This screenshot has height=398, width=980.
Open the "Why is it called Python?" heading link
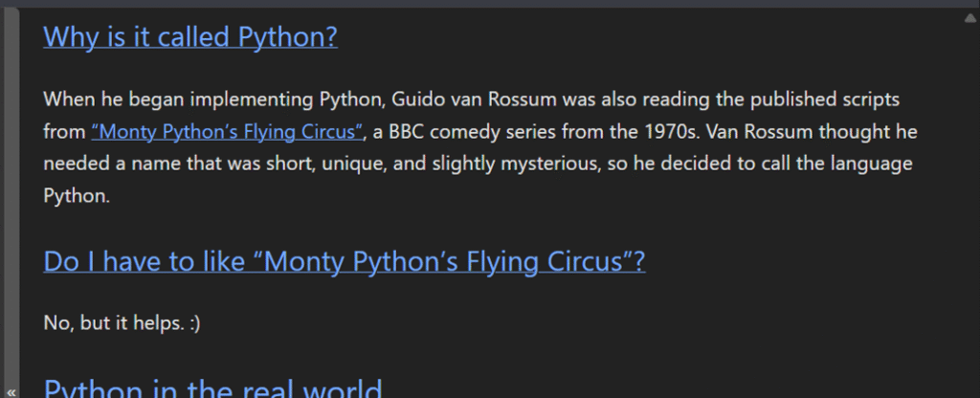(190, 37)
